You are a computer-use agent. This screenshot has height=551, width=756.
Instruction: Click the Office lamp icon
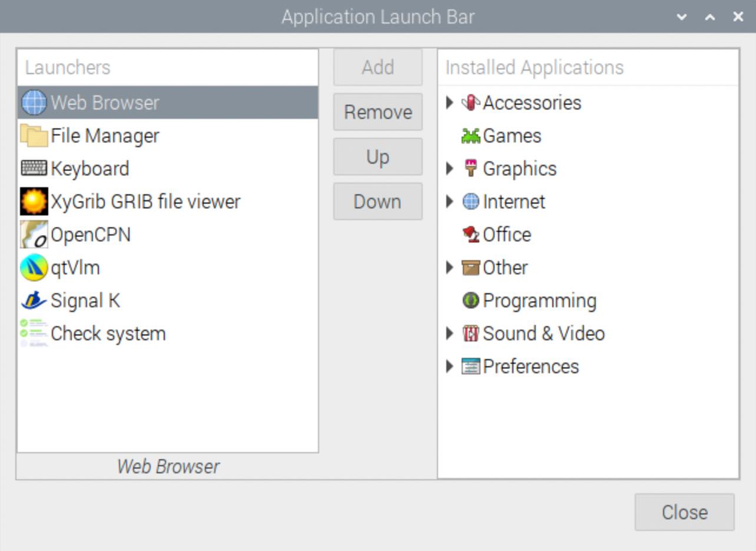click(x=471, y=234)
